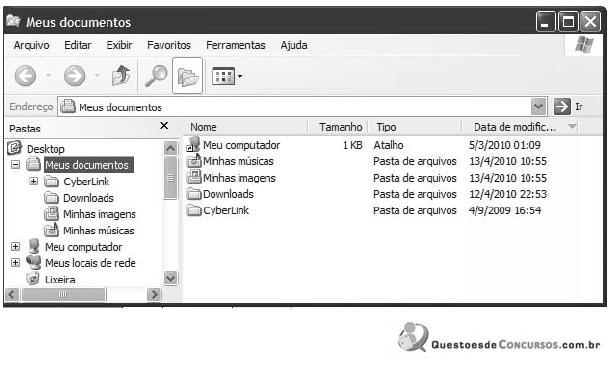
Task: Select Minhas imagens in folder tree
Action: (99, 214)
